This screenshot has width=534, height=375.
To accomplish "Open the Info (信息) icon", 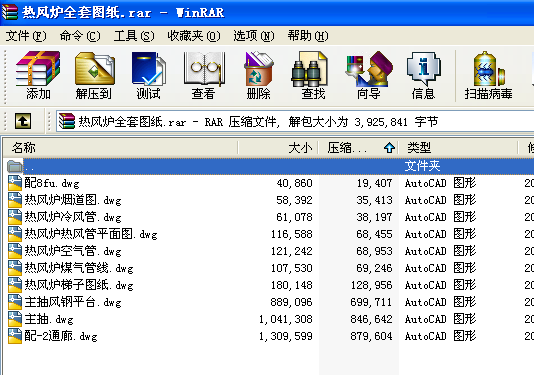I will click(x=423, y=69).
